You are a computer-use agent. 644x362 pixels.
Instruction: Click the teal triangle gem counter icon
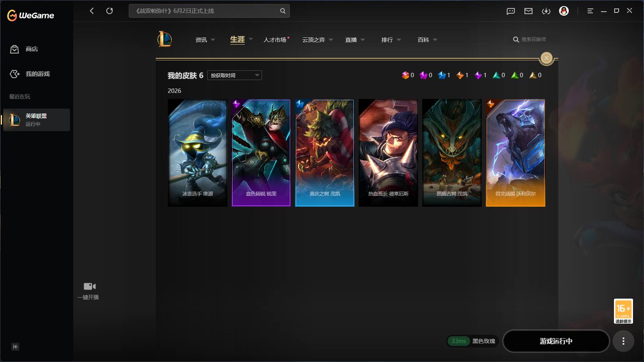point(496,75)
